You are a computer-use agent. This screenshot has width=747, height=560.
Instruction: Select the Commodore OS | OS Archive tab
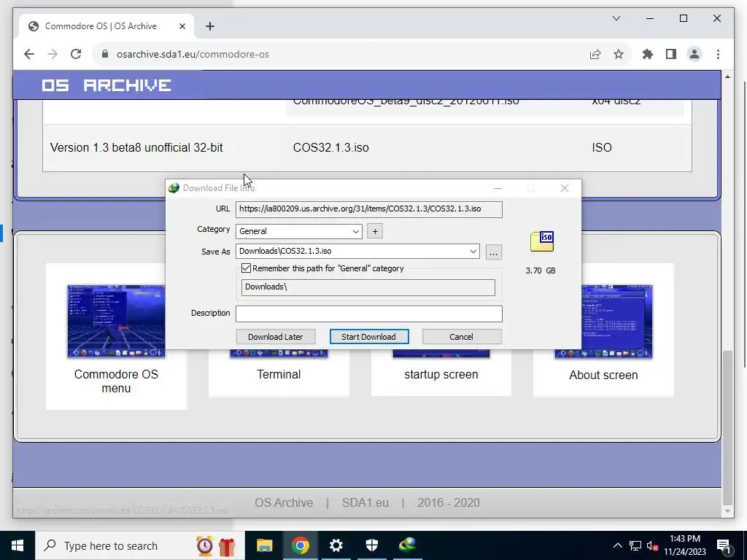(x=107, y=26)
